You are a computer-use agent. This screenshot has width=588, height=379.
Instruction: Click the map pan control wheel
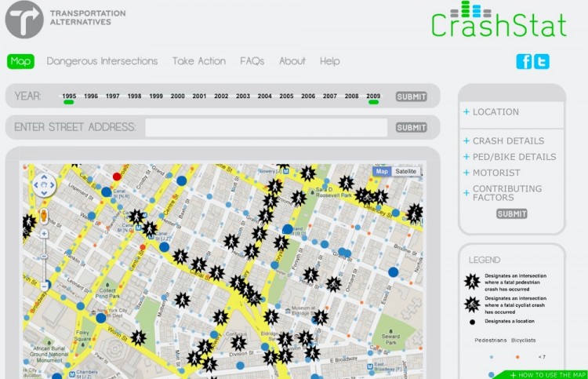click(44, 185)
